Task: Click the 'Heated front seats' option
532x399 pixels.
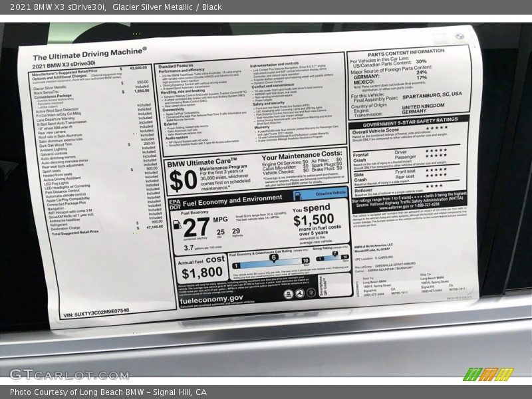Action: (57, 175)
